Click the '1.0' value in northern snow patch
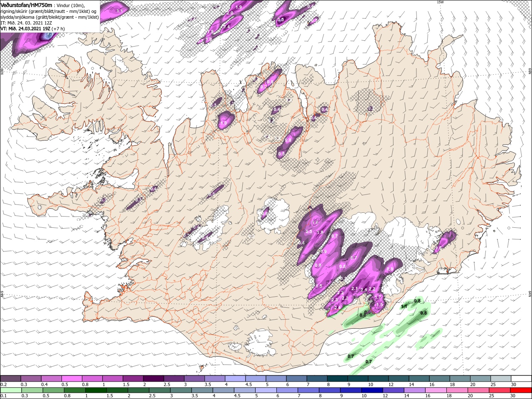Screen dimensions: 532x399 (224, 123)
